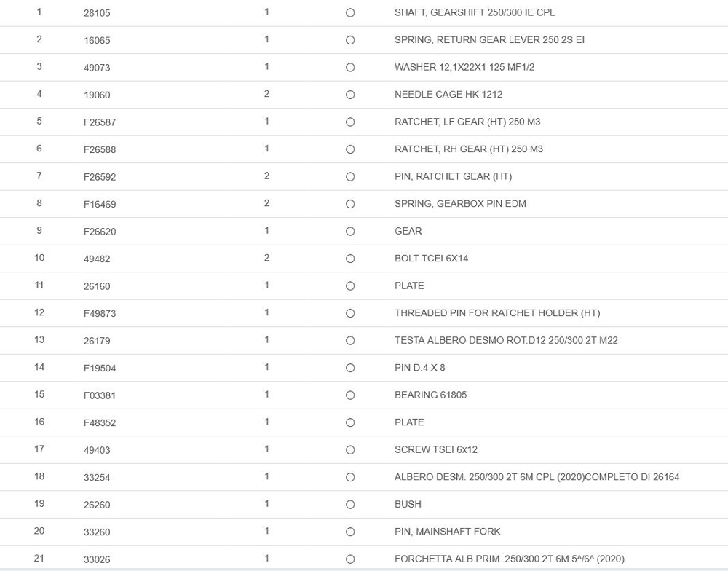
Task: Choose the radio circle for BEARING 61805
Action: tap(350, 395)
